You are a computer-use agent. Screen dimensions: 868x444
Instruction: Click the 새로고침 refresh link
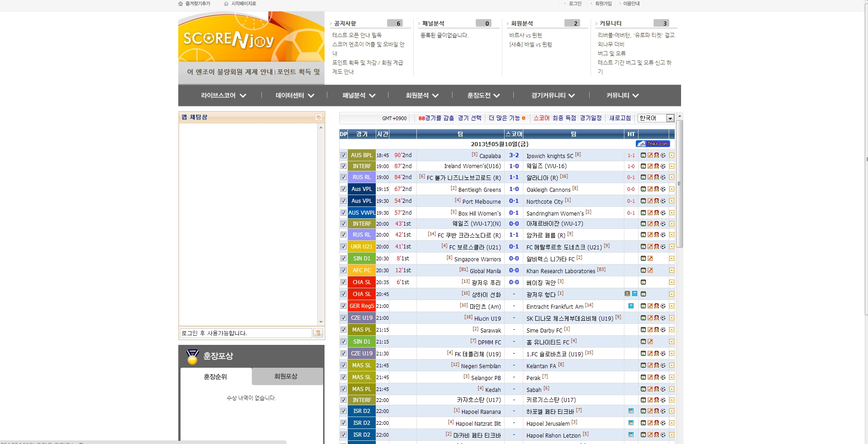(x=620, y=118)
